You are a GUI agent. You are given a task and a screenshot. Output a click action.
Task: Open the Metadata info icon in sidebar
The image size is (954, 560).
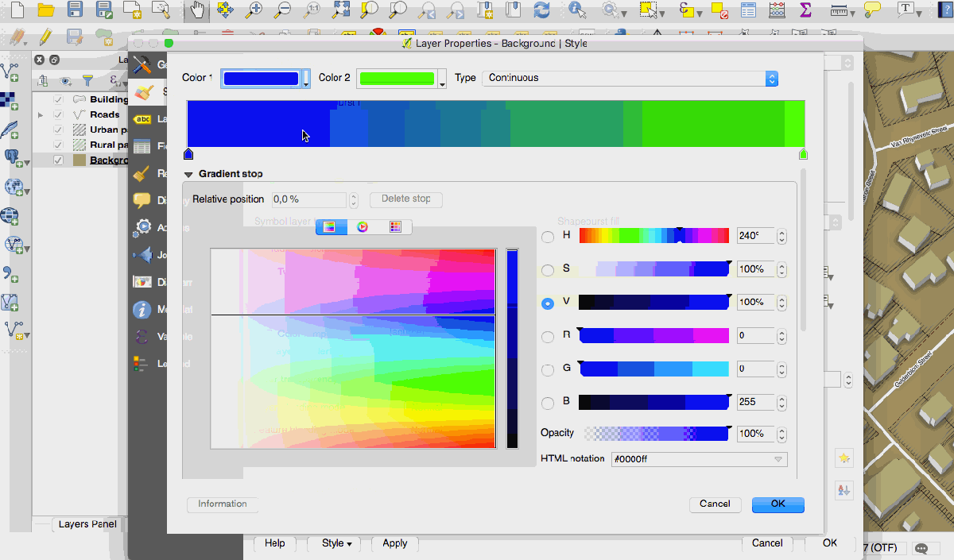[x=142, y=310]
